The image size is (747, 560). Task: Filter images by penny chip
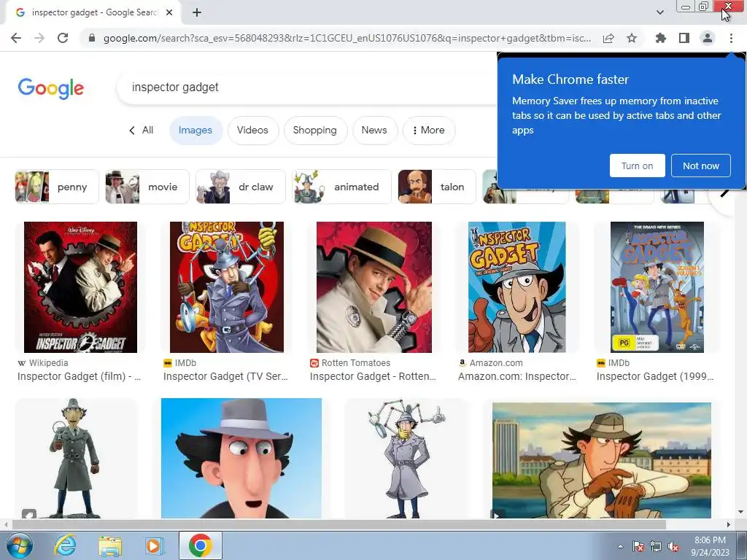[57, 187]
